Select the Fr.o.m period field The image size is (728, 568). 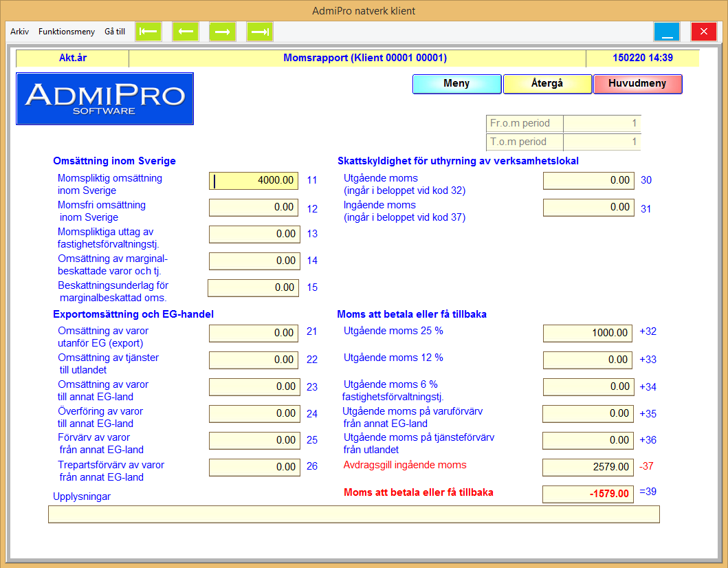point(602,124)
